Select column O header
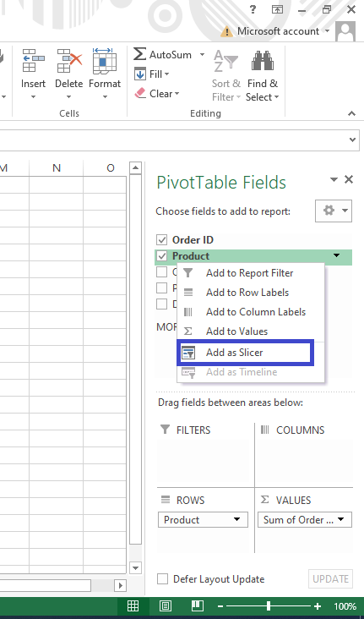 (110, 168)
